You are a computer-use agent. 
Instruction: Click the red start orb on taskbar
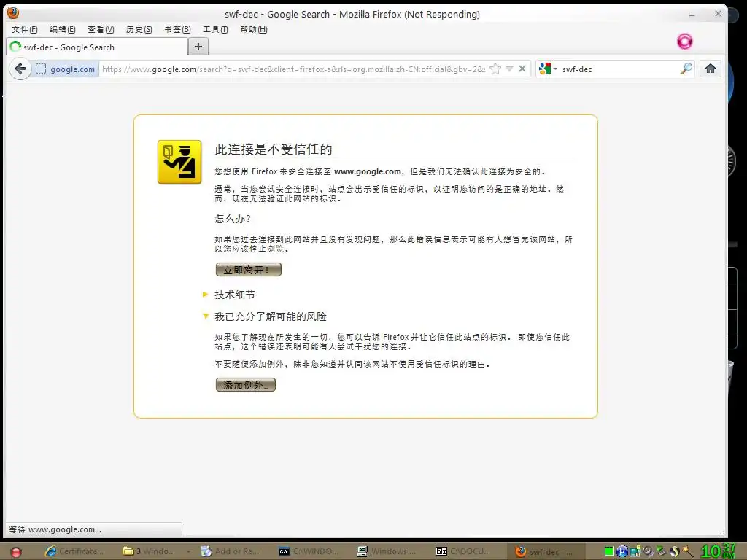[16, 552]
